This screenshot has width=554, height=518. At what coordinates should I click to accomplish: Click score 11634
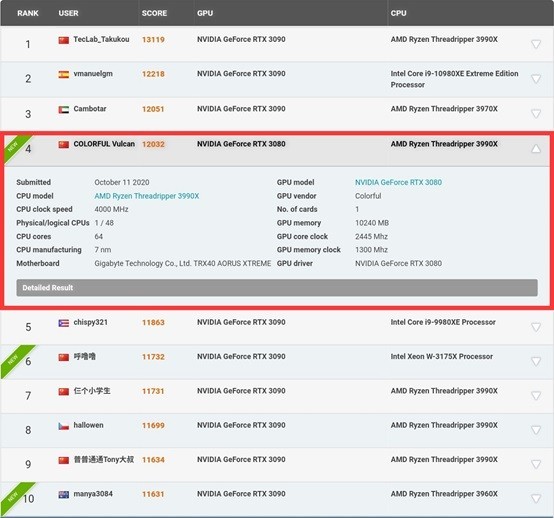(153, 460)
